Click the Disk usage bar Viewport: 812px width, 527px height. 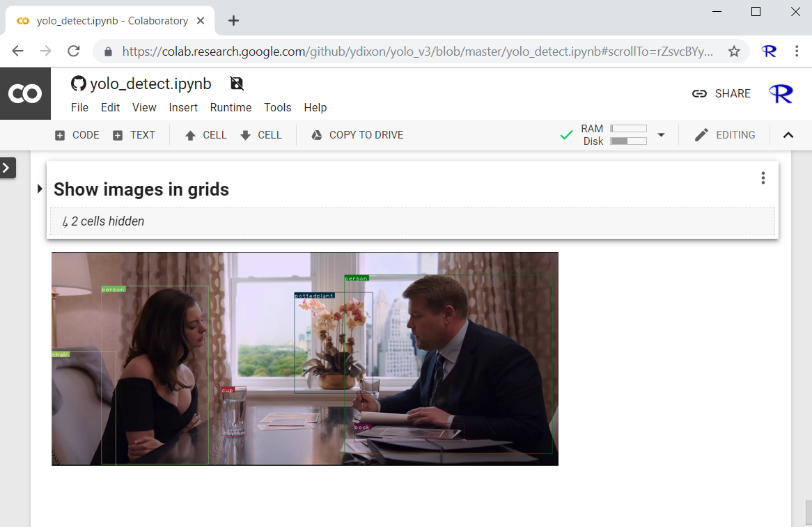[x=628, y=141]
